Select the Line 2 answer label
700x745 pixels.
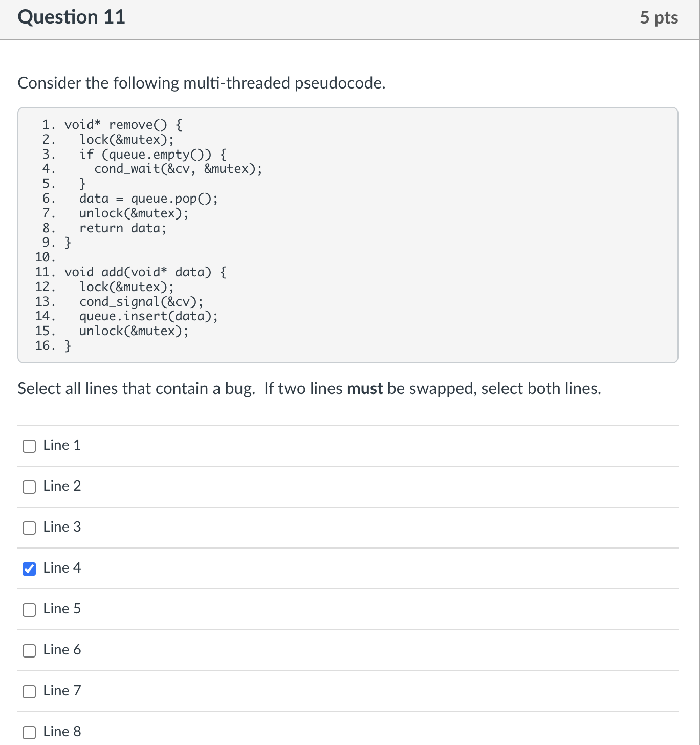[61, 487]
